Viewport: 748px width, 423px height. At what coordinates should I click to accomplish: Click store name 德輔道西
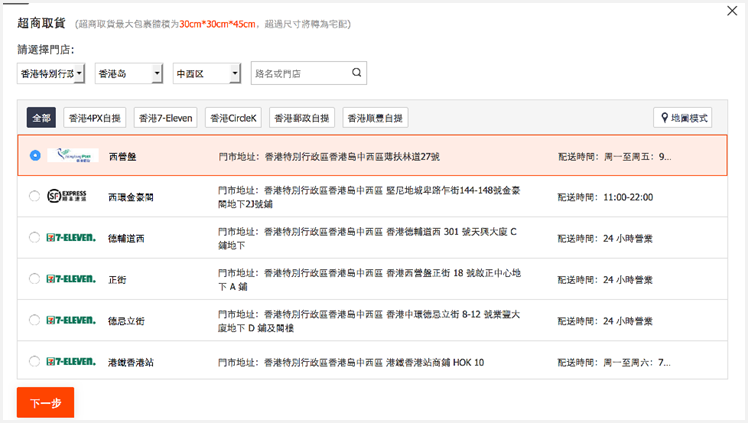(x=126, y=238)
